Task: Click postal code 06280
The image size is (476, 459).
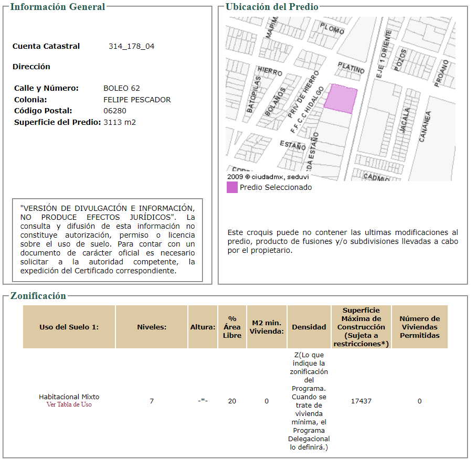Action: click(x=115, y=111)
